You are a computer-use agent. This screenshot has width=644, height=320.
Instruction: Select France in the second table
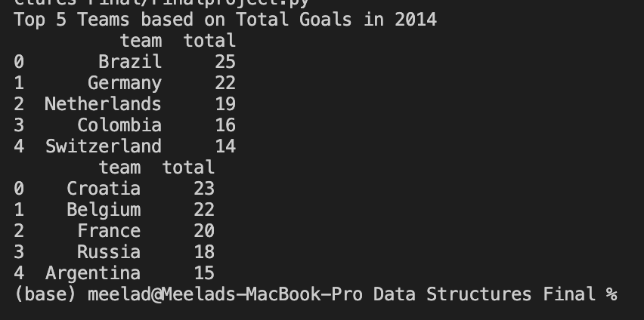tap(109, 230)
